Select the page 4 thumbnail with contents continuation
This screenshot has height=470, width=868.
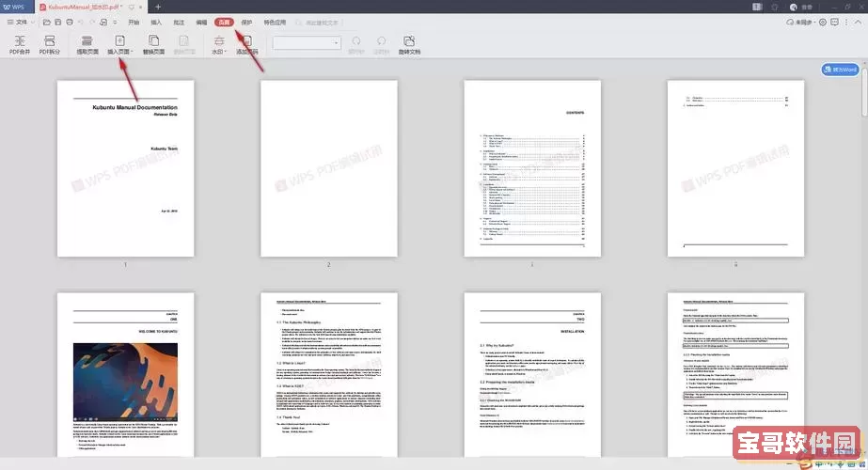click(x=735, y=168)
